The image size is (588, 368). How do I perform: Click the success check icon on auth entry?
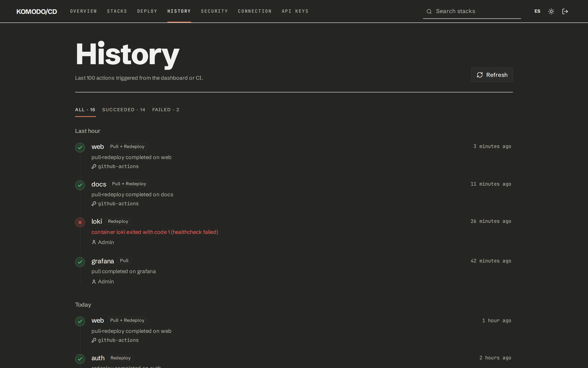click(x=80, y=359)
